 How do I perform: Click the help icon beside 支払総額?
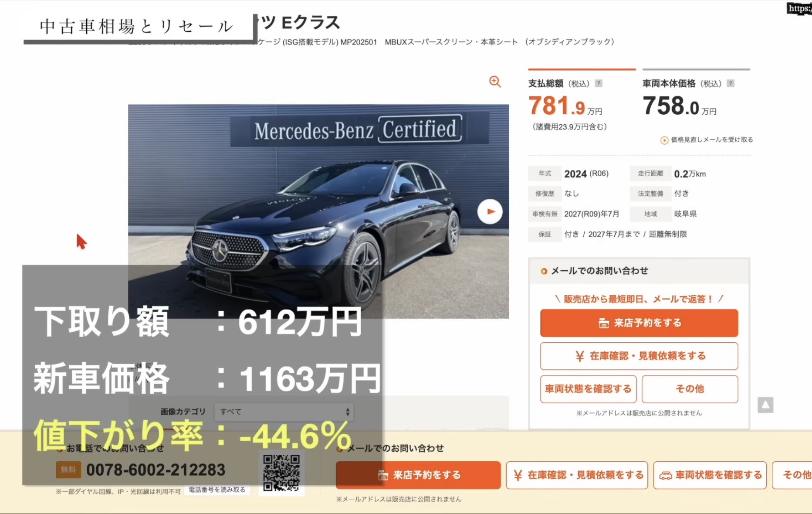(x=599, y=83)
